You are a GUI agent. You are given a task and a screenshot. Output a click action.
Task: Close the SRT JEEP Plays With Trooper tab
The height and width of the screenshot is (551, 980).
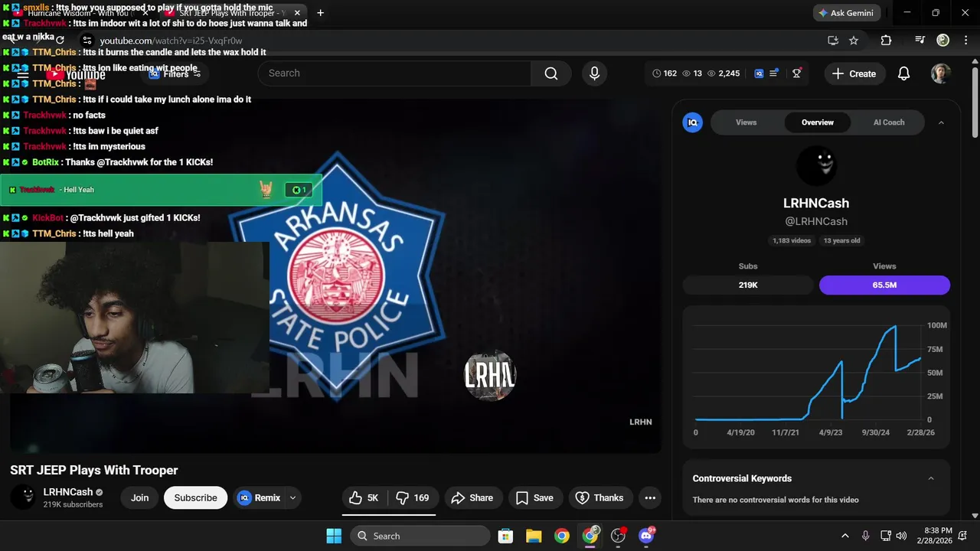click(x=298, y=13)
